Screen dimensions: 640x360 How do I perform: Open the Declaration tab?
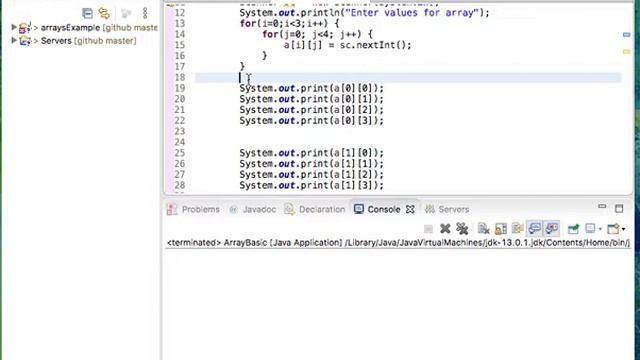point(322,209)
